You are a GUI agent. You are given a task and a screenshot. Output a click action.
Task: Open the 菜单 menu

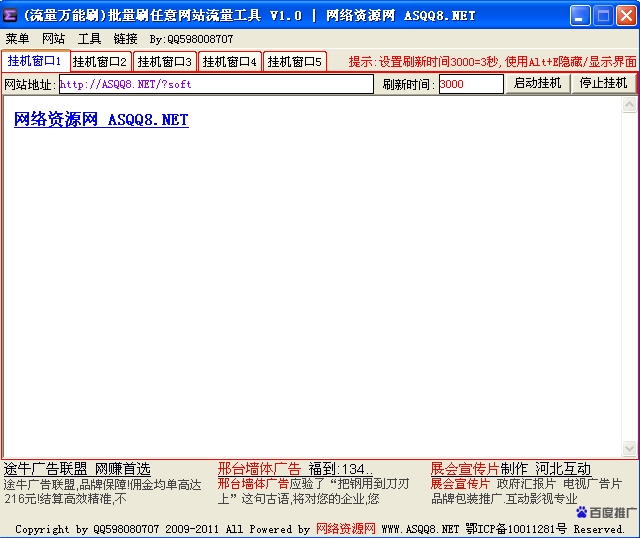18,39
